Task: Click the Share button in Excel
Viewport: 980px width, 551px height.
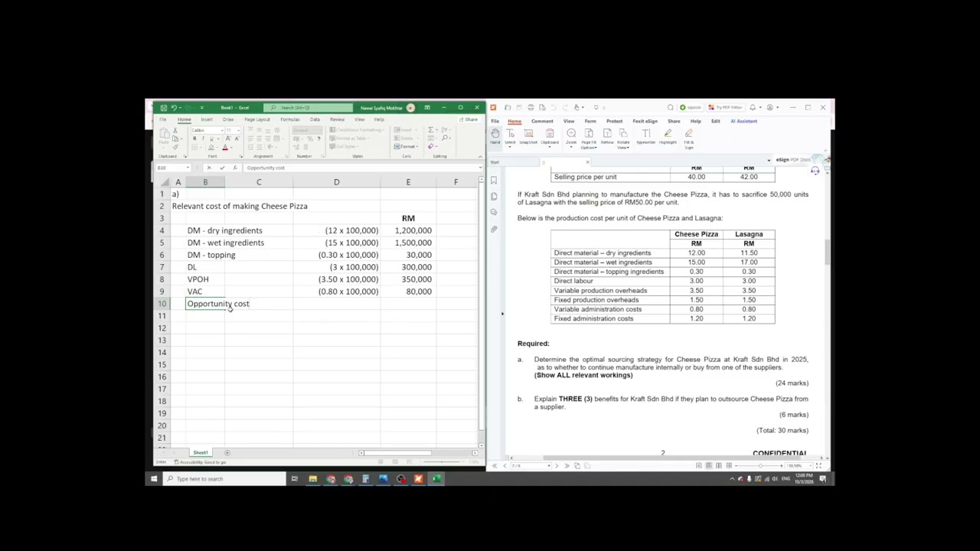Action: [469, 119]
